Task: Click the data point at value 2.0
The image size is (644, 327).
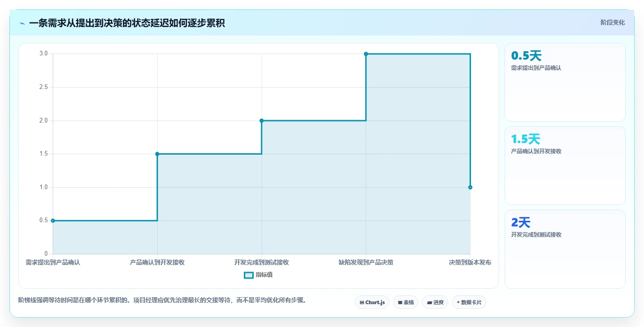Action: click(262, 121)
